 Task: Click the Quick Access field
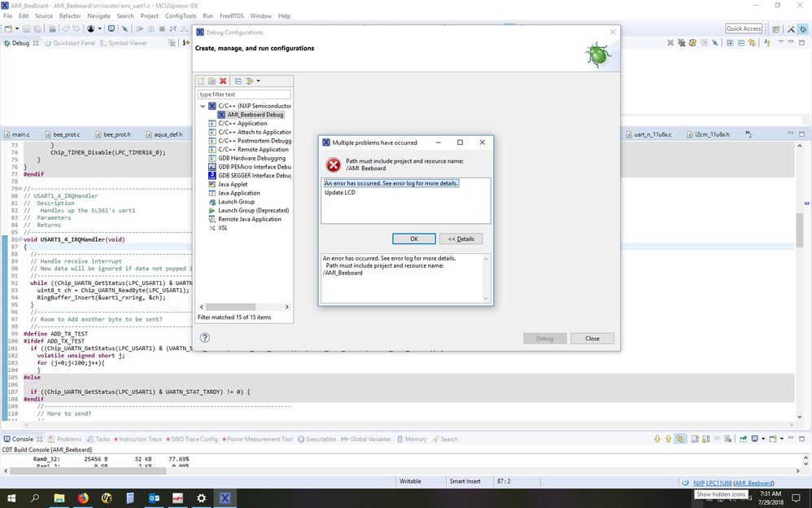[x=744, y=28]
